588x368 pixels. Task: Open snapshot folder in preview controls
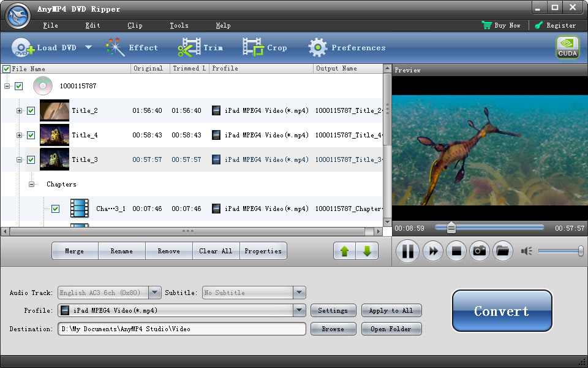(503, 251)
